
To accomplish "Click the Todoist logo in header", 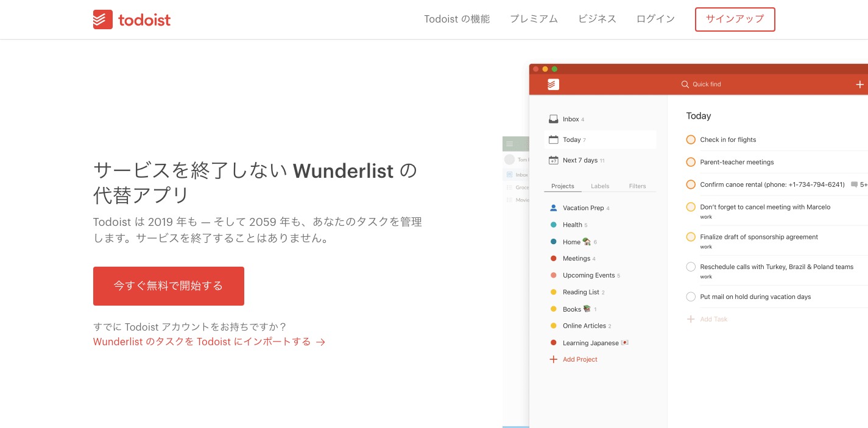I will (132, 19).
